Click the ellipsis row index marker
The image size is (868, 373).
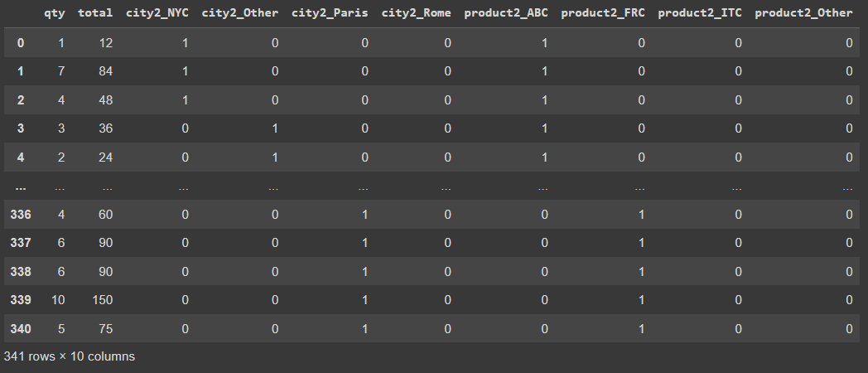(x=20, y=187)
